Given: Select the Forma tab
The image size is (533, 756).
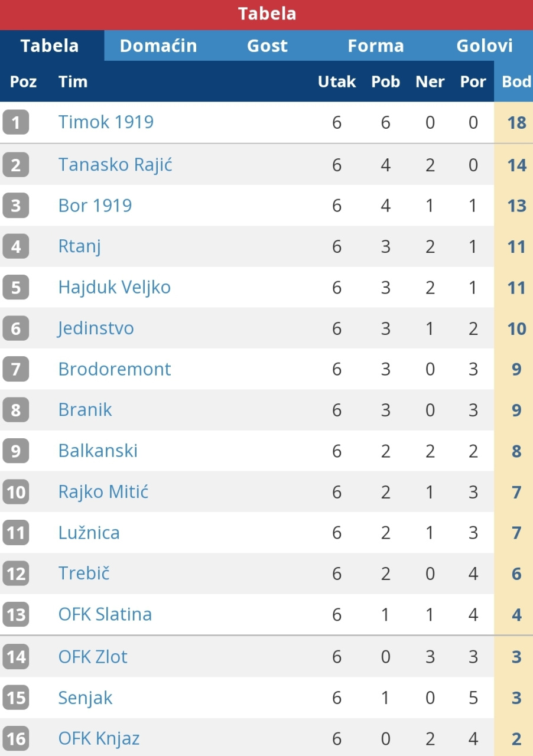Looking at the screenshot, I should 376,46.
